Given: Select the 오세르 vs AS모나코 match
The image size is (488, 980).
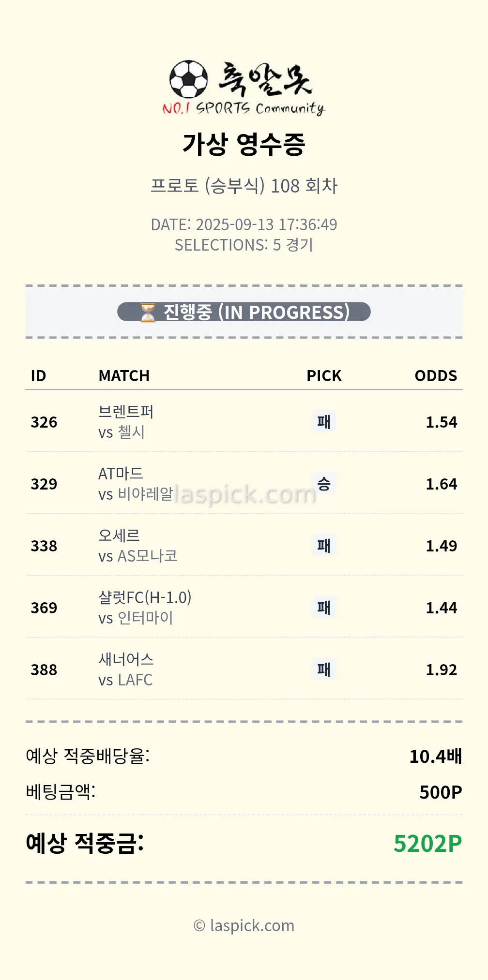Looking at the screenshot, I should tap(138, 546).
